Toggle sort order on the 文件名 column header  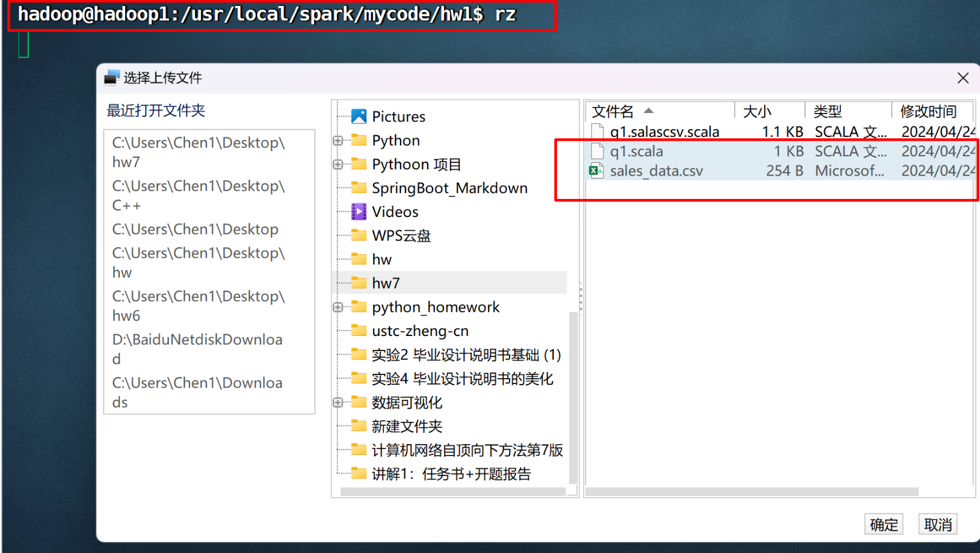[611, 111]
